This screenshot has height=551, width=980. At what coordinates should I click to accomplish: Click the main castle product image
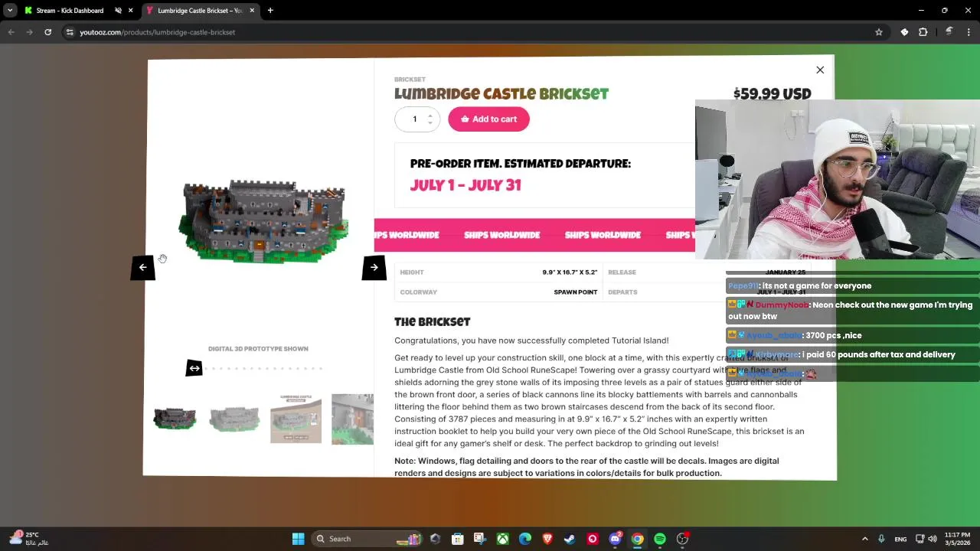[x=263, y=222]
